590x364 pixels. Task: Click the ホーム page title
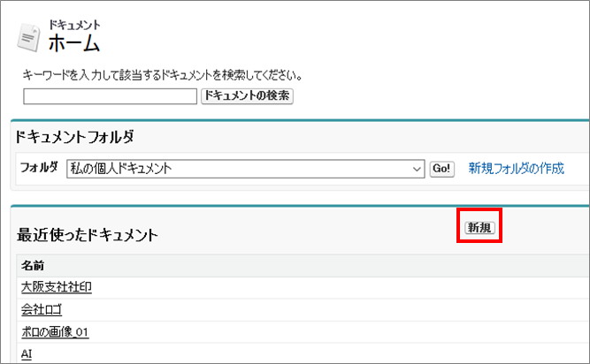point(74,43)
